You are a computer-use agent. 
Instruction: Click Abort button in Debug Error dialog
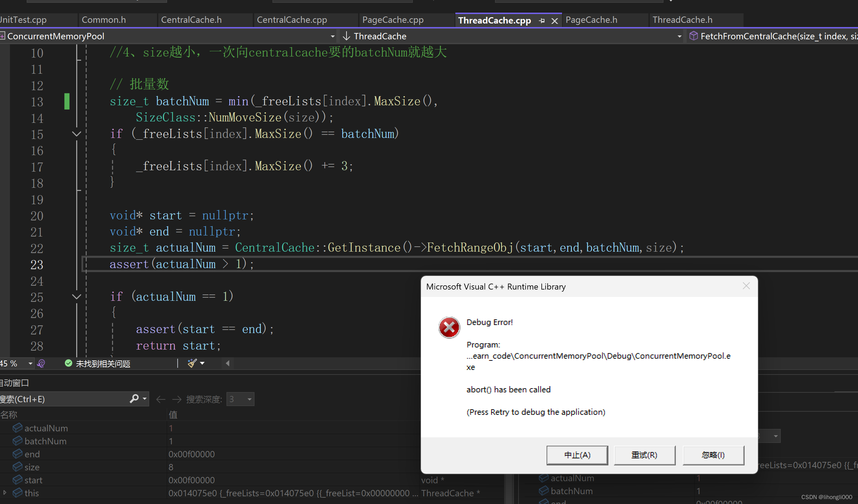[x=577, y=455]
